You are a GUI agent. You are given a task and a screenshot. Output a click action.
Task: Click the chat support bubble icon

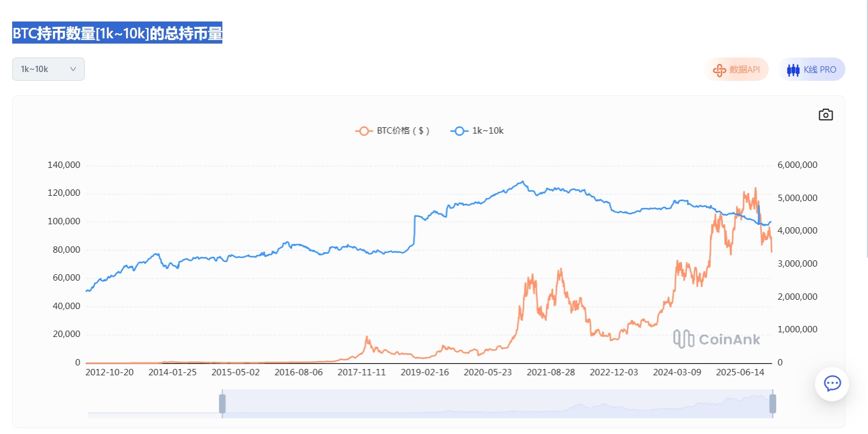pos(832,383)
